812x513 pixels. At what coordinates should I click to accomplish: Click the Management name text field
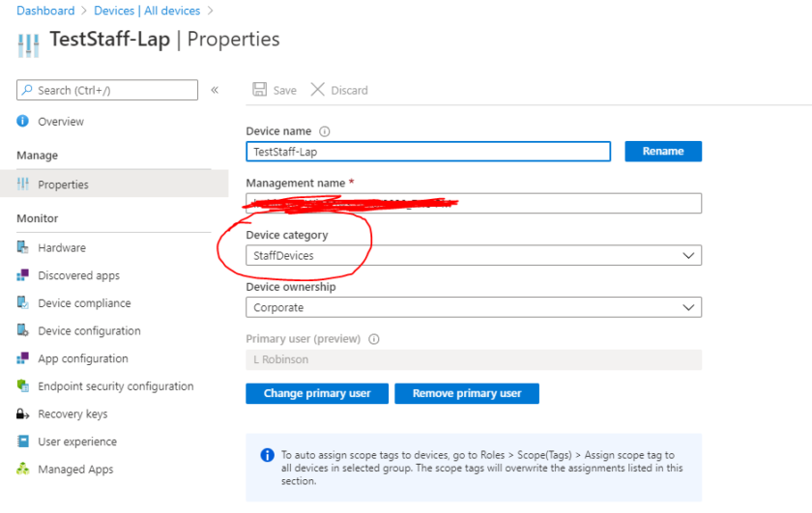coord(474,203)
